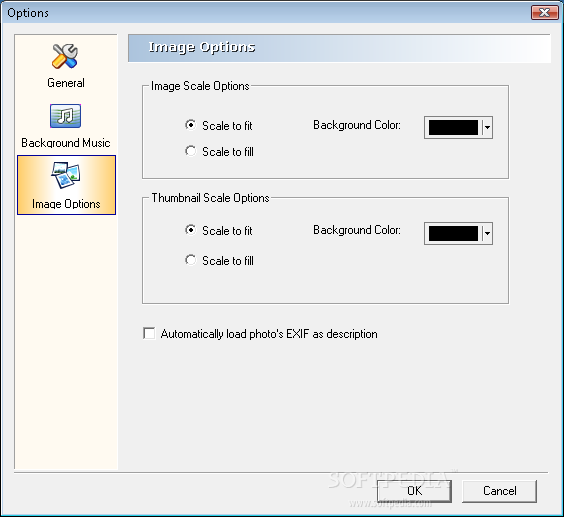Click the black swatch in Image Scale Options
This screenshot has height=517, width=564.
click(x=453, y=127)
